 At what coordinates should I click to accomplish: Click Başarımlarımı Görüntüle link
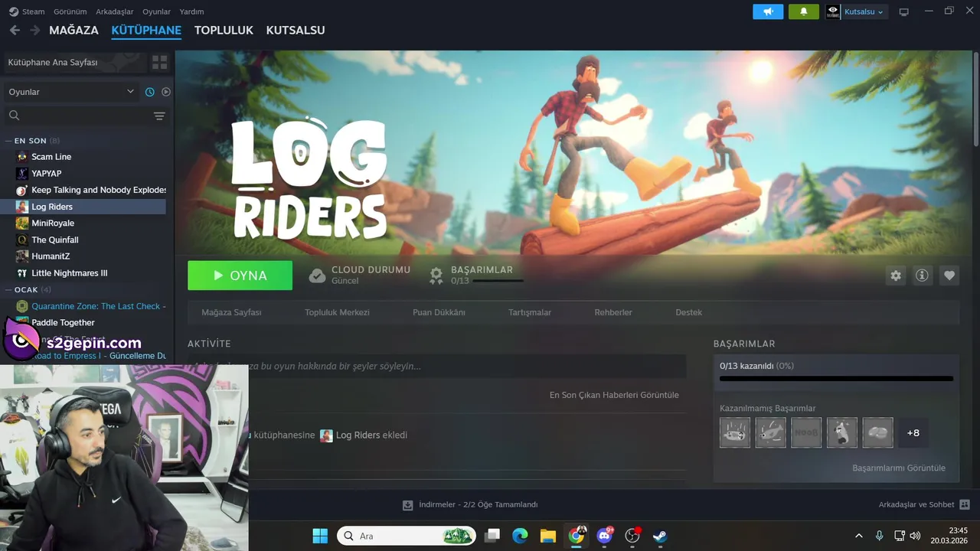pos(899,468)
